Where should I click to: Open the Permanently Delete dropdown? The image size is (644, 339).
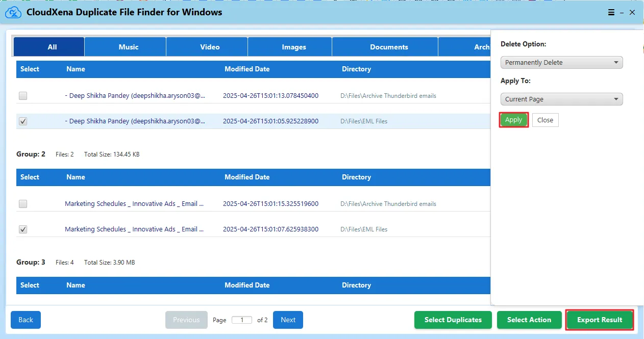[x=561, y=63]
